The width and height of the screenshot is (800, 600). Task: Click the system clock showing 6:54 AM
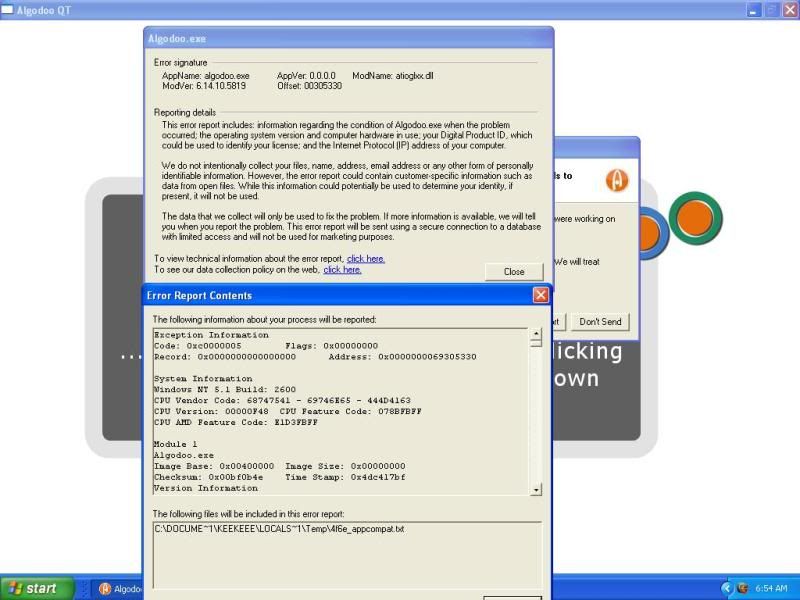pos(774,589)
